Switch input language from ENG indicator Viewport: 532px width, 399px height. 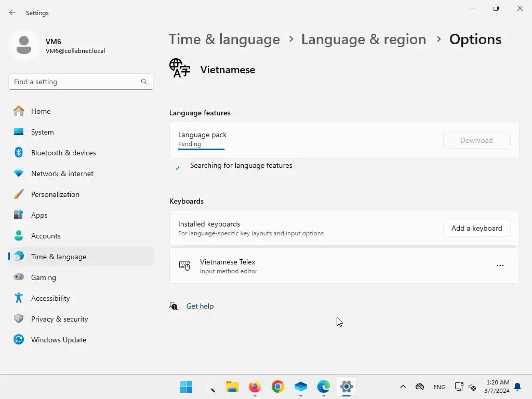[x=439, y=387]
